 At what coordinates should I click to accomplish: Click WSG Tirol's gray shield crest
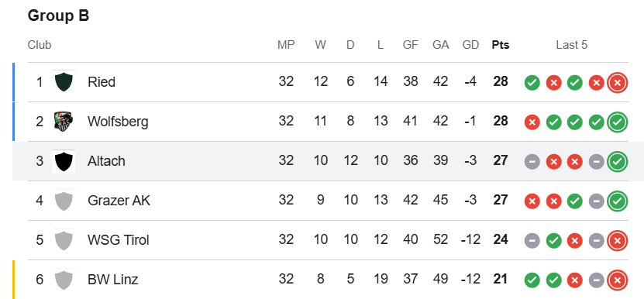tap(64, 240)
